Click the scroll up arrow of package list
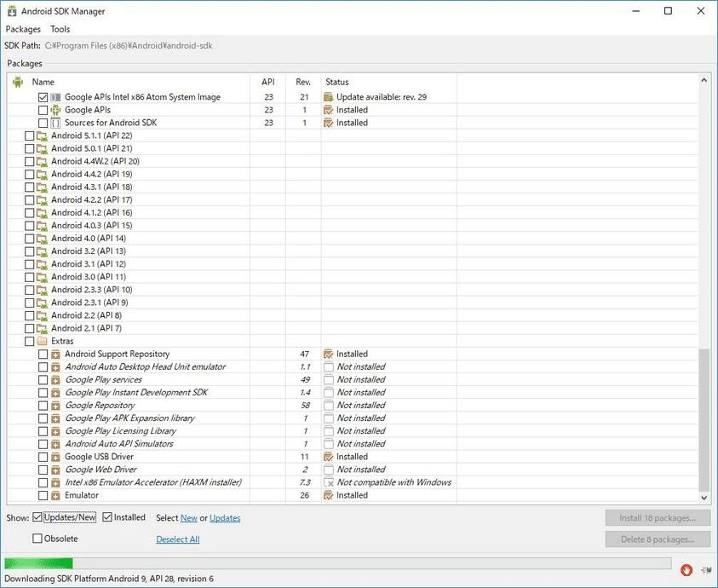 (704, 80)
